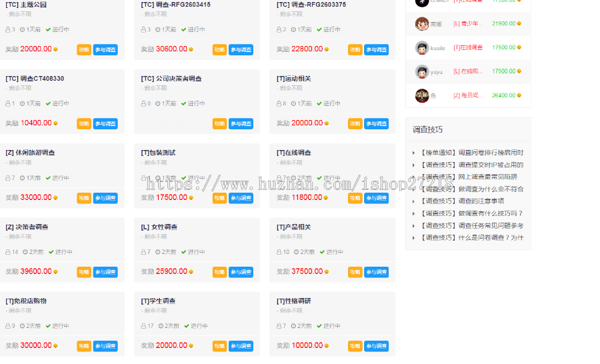Screen dimensions: 600x364
Task: Open yuyu's [L] 在线购... link
Action: click(468, 71)
